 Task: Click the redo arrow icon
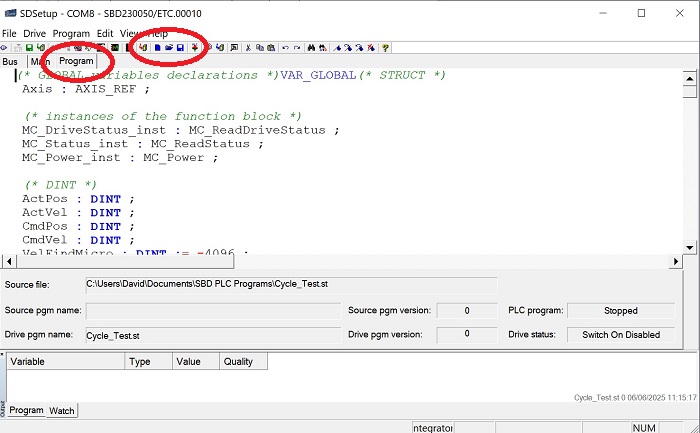[x=297, y=47]
